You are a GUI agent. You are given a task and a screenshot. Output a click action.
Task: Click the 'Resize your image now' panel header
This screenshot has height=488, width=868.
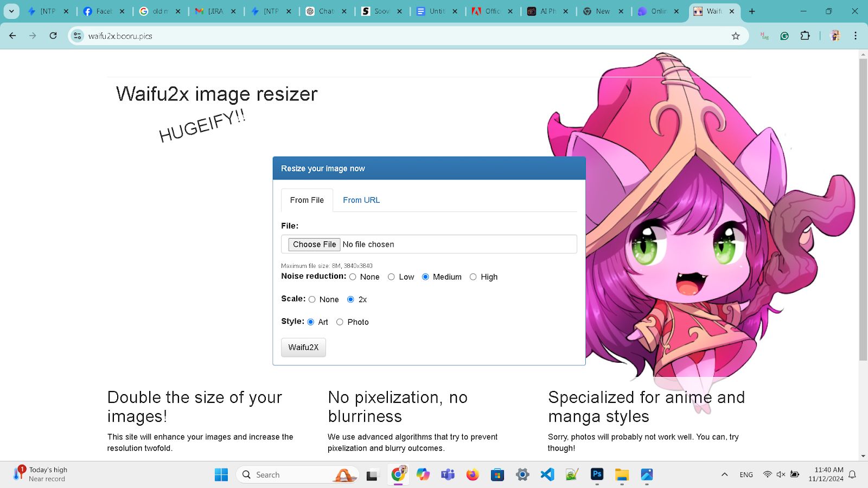click(429, 169)
